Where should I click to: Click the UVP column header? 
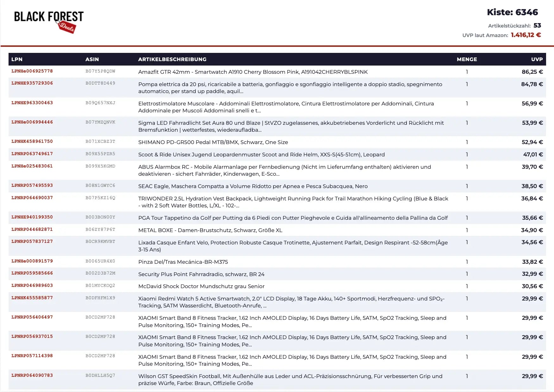point(537,59)
